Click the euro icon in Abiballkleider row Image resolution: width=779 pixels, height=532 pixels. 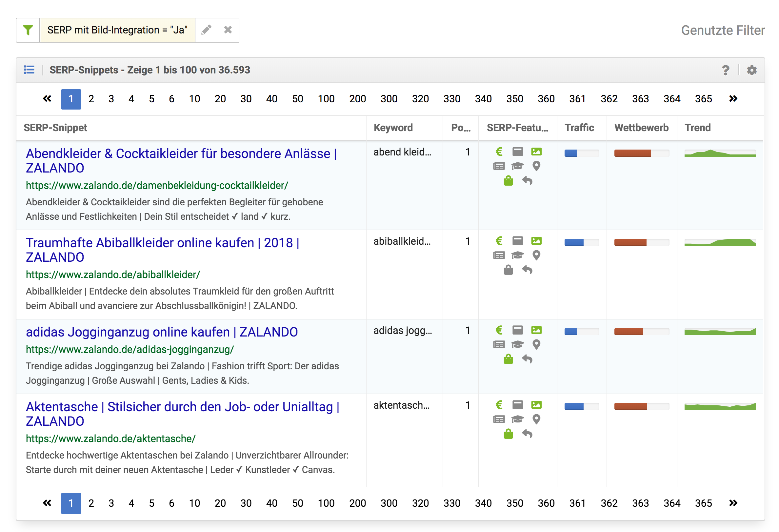pyautogui.click(x=499, y=241)
